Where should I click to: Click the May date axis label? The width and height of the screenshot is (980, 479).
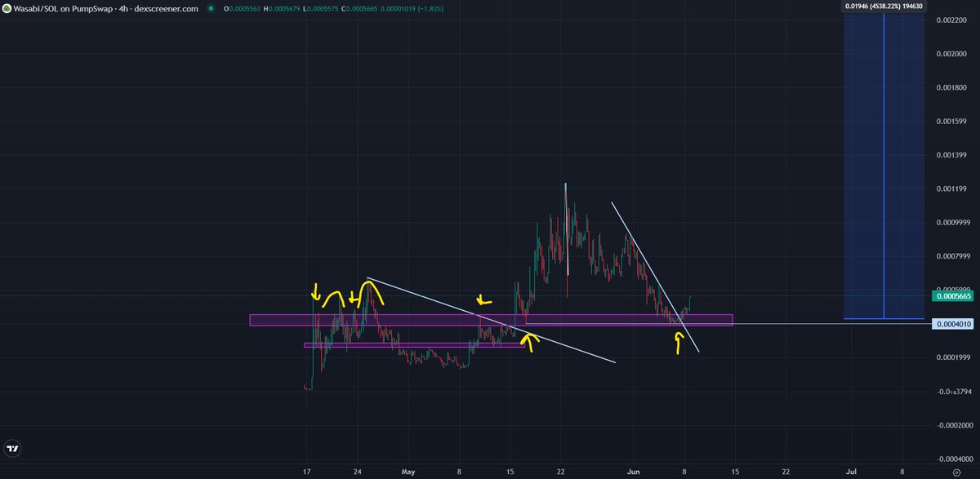pos(408,472)
